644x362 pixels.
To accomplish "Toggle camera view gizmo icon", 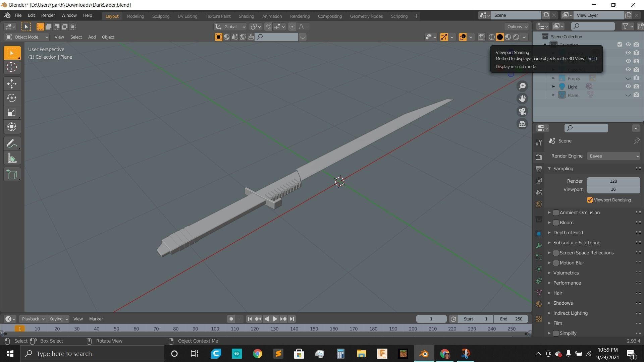I will (522, 111).
